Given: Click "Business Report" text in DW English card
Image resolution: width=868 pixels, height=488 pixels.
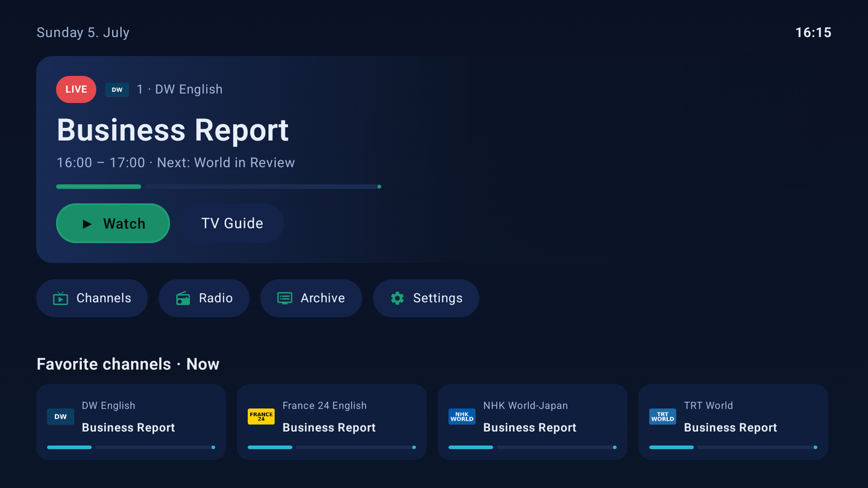Looking at the screenshot, I should [128, 428].
